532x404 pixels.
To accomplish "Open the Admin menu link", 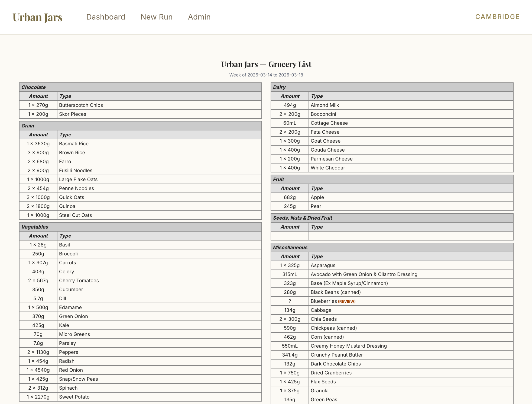I will [199, 17].
